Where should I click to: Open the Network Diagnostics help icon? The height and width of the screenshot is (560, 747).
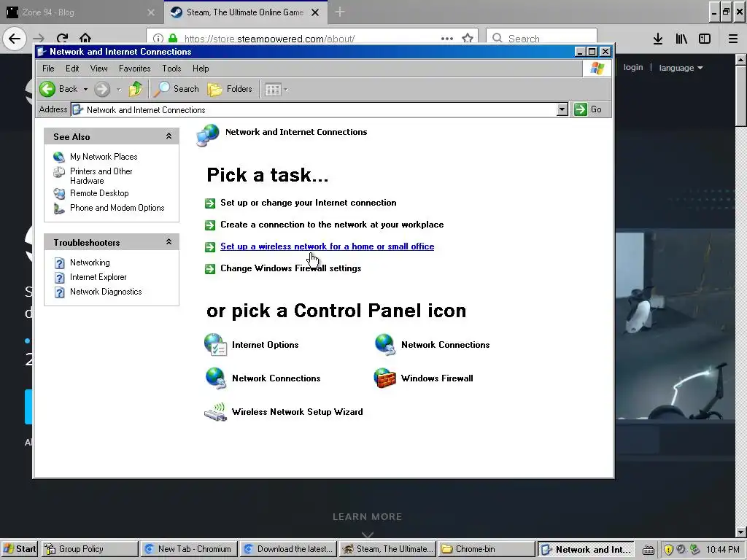point(60,292)
